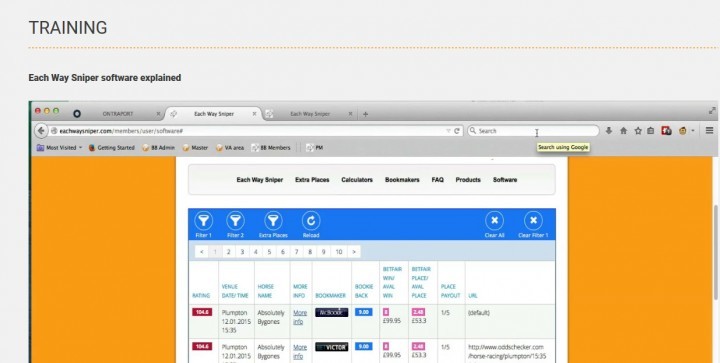The width and height of the screenshot is (720, 363).
Task: Click the Filter 1 funnel icon
Action: click(x=203, y=221)
